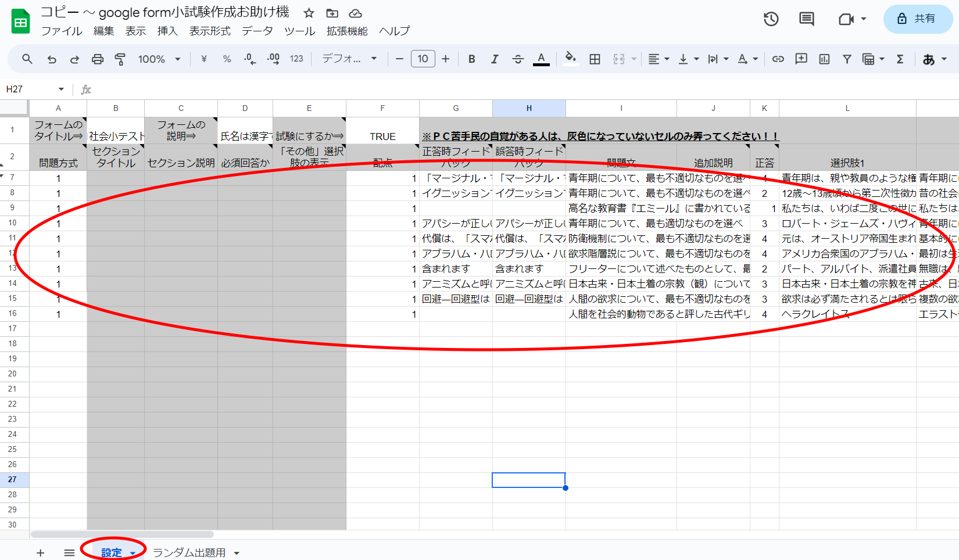Expand the merge cells options arrow

[x=634, y=59]
